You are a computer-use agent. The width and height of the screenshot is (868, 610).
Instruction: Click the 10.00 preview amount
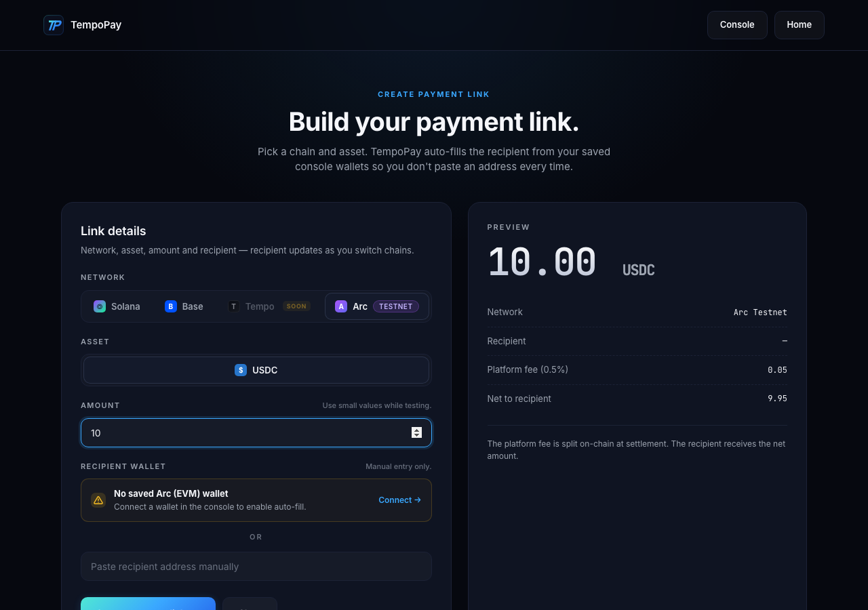pyautogui.click(x=542, y=263)
